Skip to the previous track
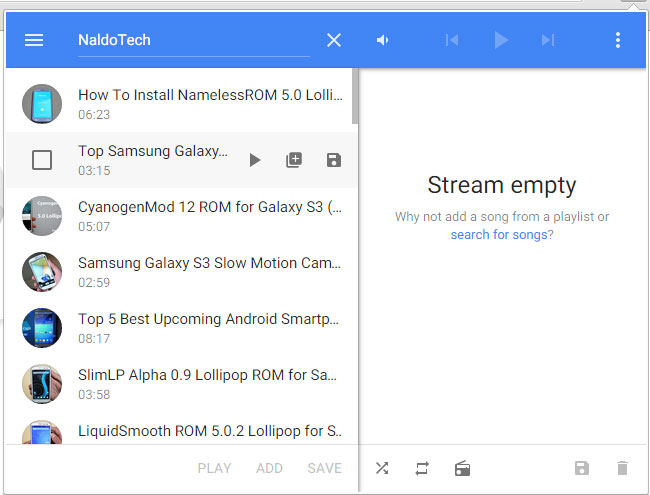Image resolution: width=650 pixels, height=495 pixels. [452, 40]
